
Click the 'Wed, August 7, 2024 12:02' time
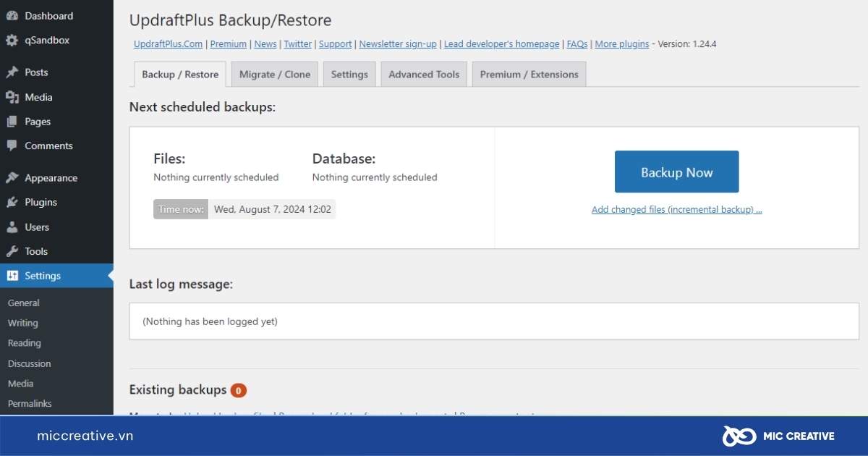273,209
